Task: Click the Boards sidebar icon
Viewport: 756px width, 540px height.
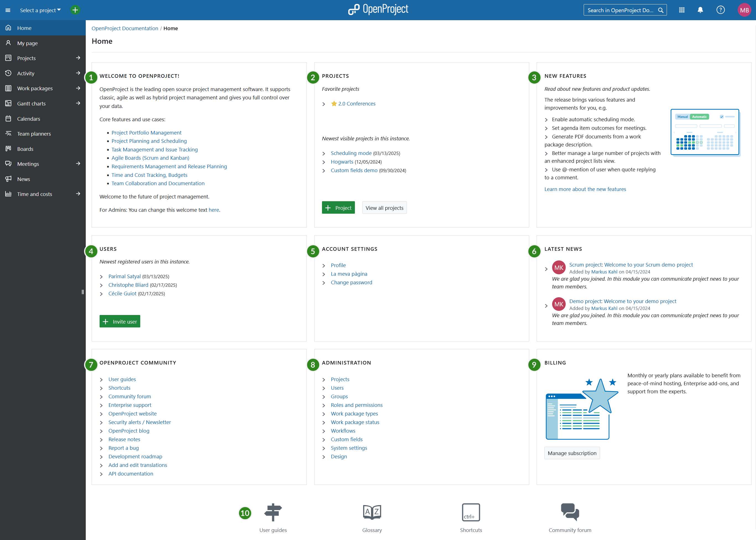Action: click(8, 149)
